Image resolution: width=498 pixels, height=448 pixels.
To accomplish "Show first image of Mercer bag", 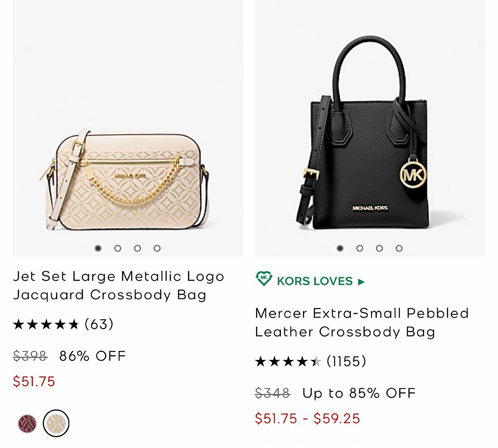I will click(x=340, y=248).
